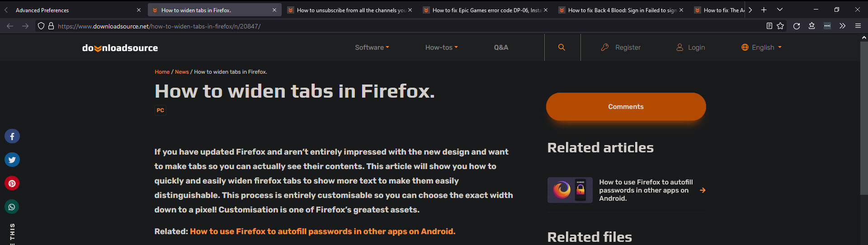Open a new tab with plus button
Screen dimensions: 868x245
click(764, 10)
